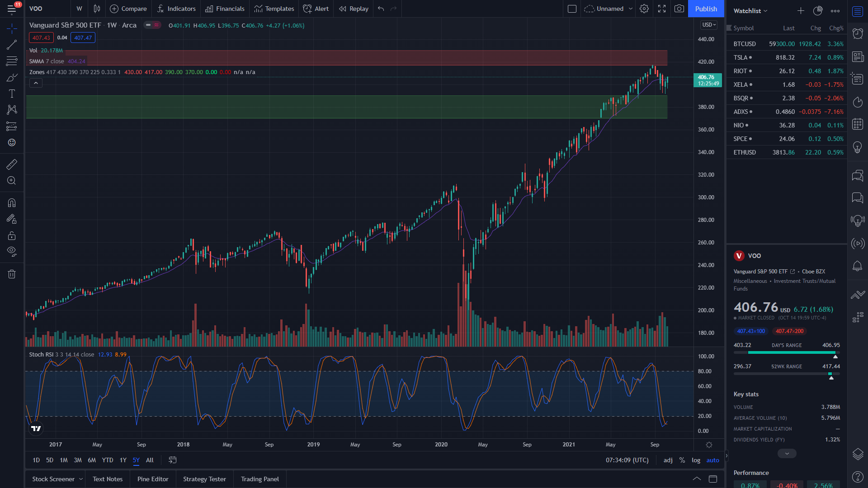This screenshot has width=868, height=488.
Task: Open chart settings gear icon
Action: point(644,9)
